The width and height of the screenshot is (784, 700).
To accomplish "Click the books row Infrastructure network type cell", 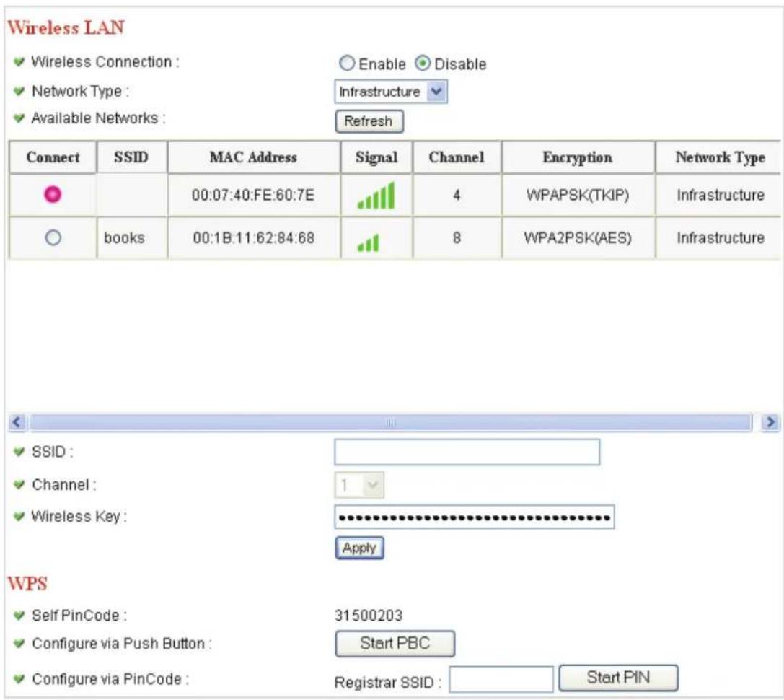I will click(720, 237).
